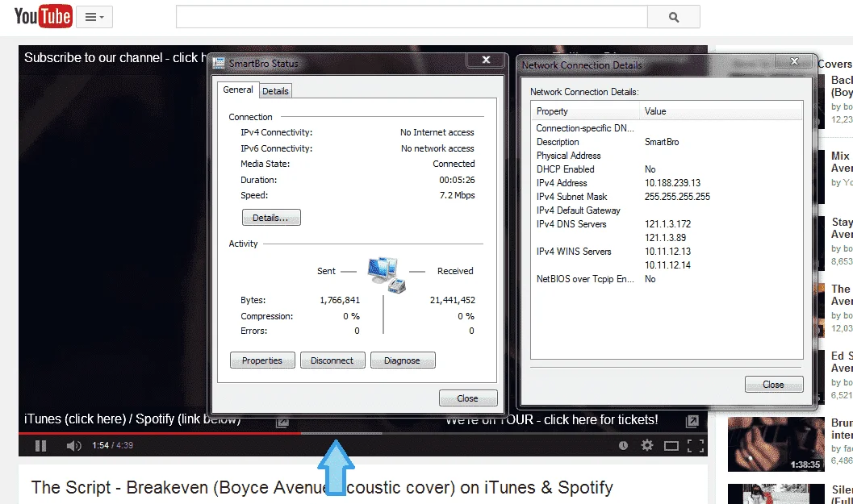This screenshot has height=504, width=853.
Task: Click the magnifier search button
Action: tap(674, 17)
